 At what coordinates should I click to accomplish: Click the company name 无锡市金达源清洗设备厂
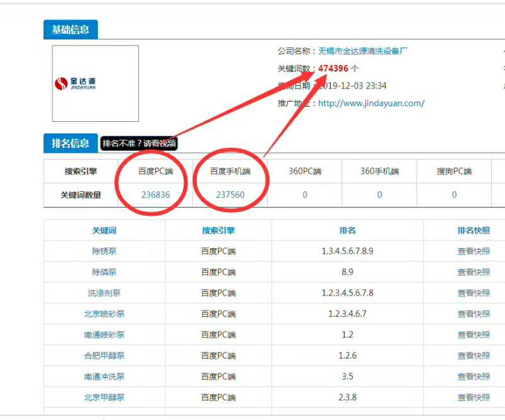click(364, 51)
